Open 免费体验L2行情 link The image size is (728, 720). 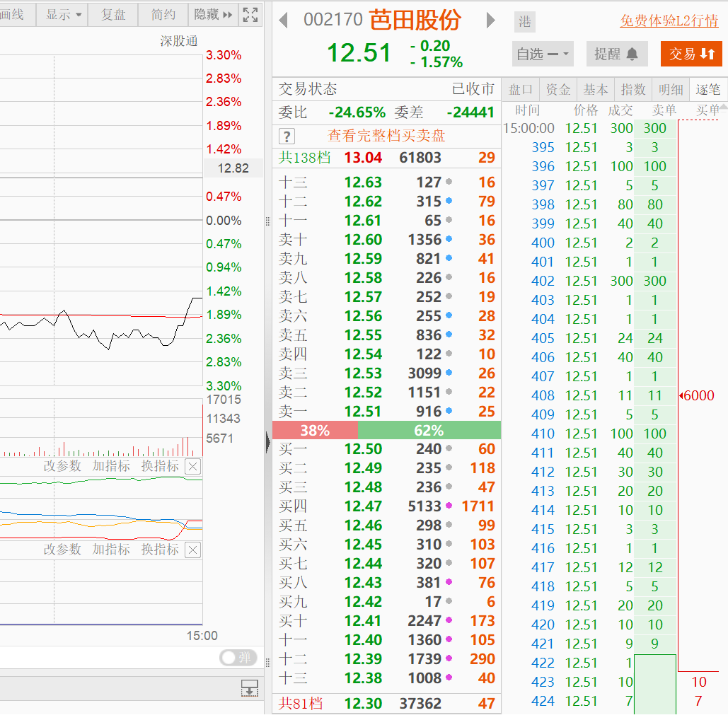(669, 21)
